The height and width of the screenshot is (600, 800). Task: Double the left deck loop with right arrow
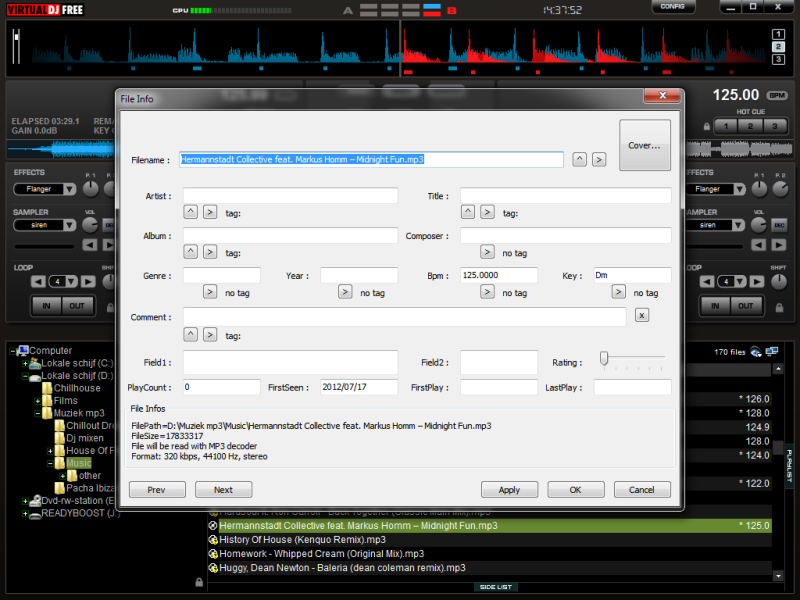pyautogui.click(x=88, y=282)
